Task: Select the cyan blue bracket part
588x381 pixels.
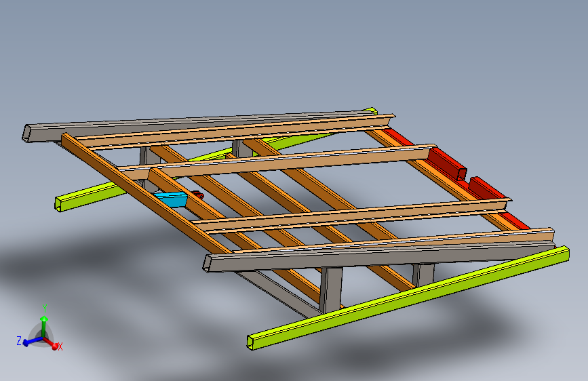Action: (172, 199)
